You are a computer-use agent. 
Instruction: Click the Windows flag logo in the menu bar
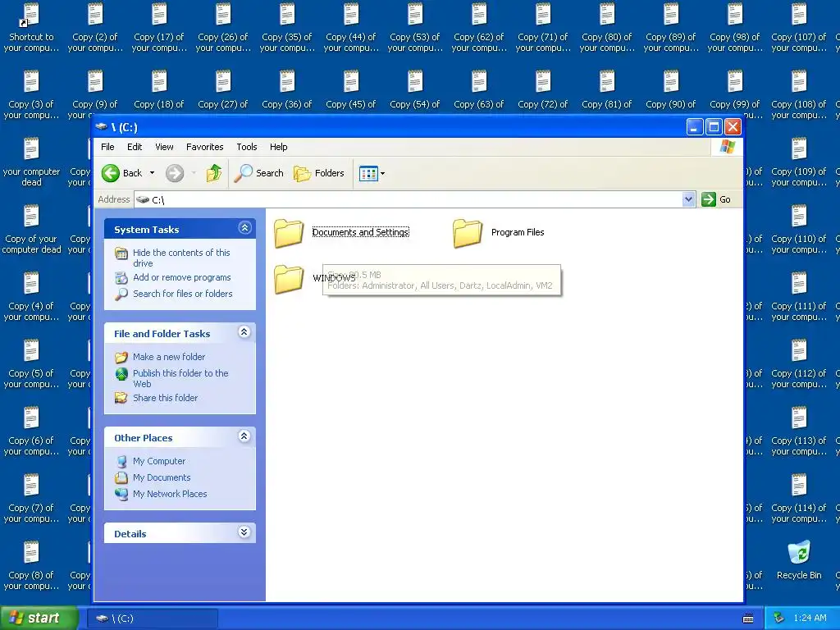[727, 147]
